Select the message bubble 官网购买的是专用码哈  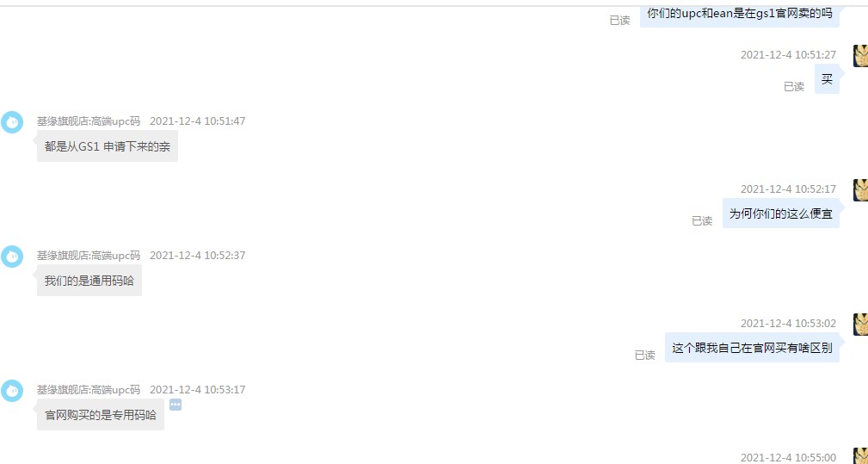101,415
